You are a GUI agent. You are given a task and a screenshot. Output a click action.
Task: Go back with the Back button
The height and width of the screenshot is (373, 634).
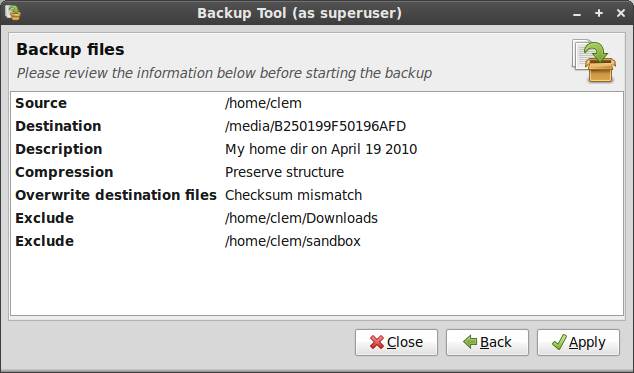pyautogui.click(x=487, y=343)
